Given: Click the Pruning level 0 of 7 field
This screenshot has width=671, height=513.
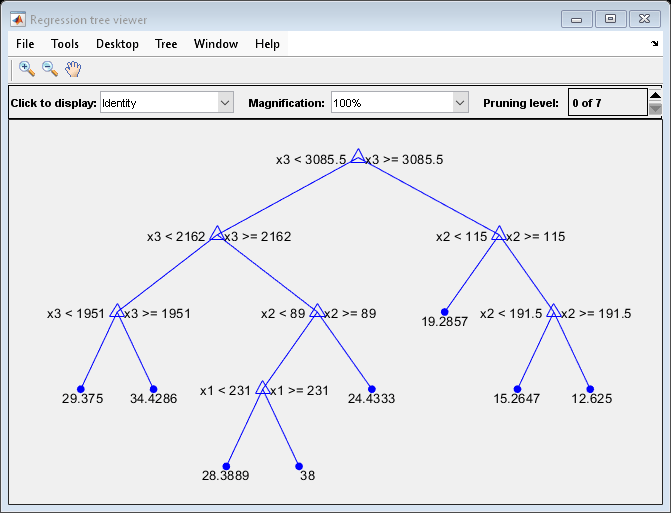Looking at the screenshot, I should [608, 102].
